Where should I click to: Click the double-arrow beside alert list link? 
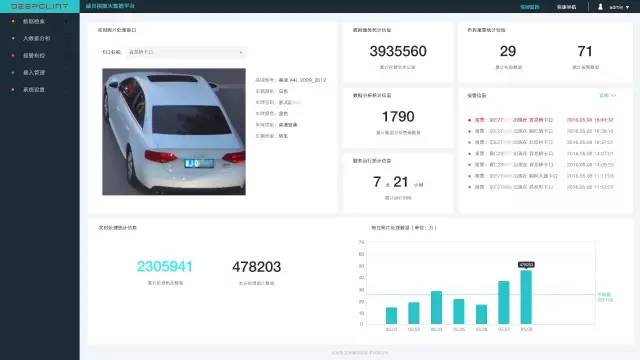613,95
